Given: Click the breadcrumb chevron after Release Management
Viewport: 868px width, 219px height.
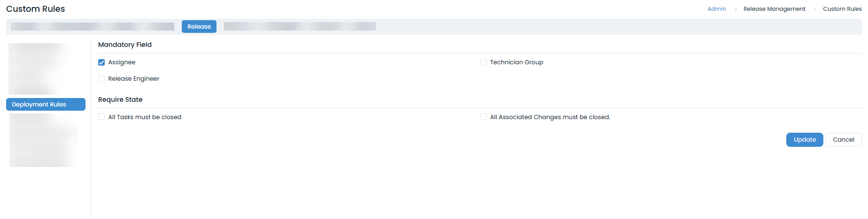Looking at the screenshot, I should [x=815, y=9].
